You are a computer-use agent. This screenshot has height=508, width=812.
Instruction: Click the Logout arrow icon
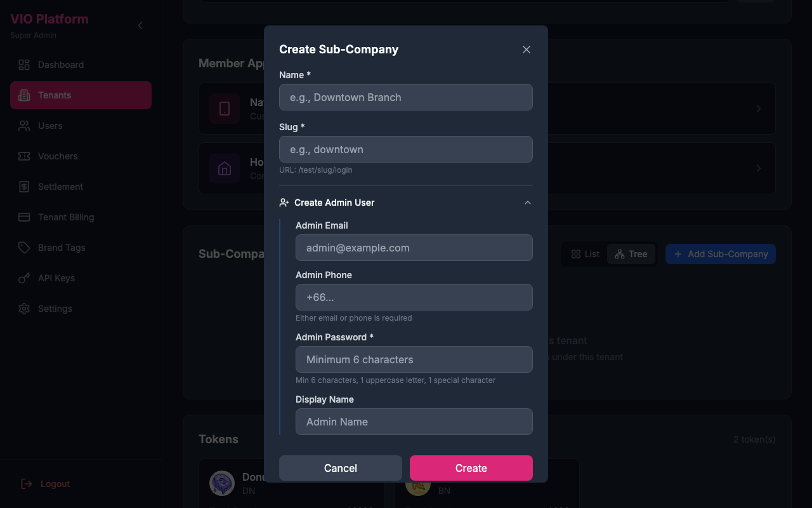coord(25,483)
